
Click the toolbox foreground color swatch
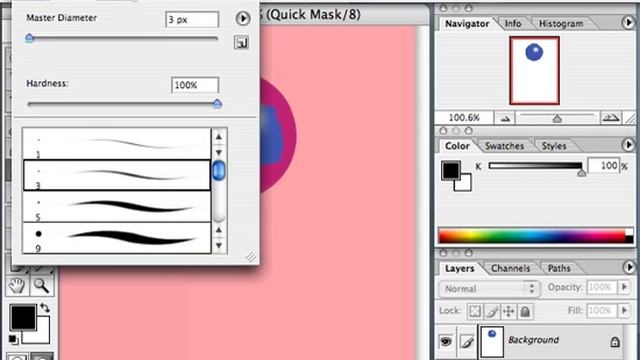pos(23,318)
